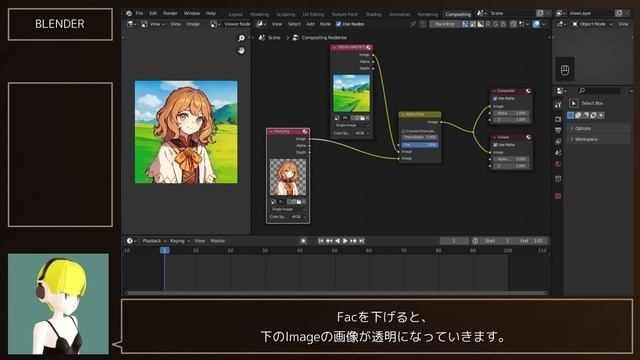
Task: Select the alpha backdrop channel
Action: (480, 24)
